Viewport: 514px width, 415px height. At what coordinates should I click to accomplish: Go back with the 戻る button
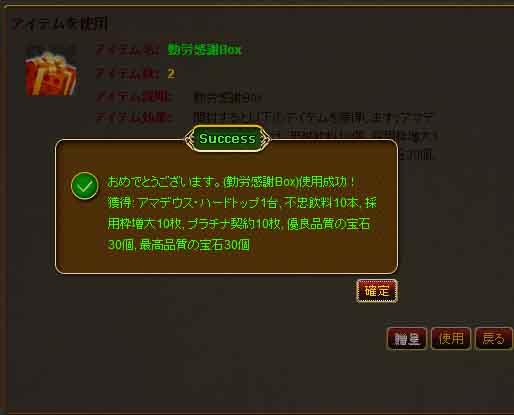[x=494, y=339]
